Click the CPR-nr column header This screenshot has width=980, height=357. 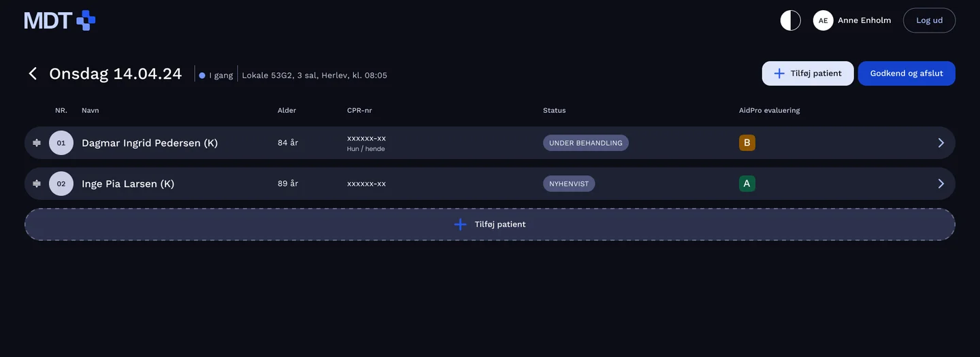359,110
